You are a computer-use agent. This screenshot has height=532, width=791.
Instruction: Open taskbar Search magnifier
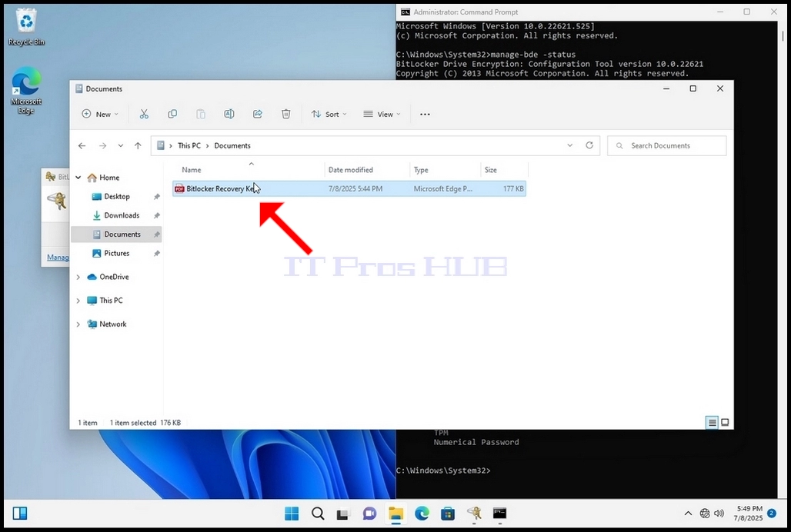click(318, 514)
